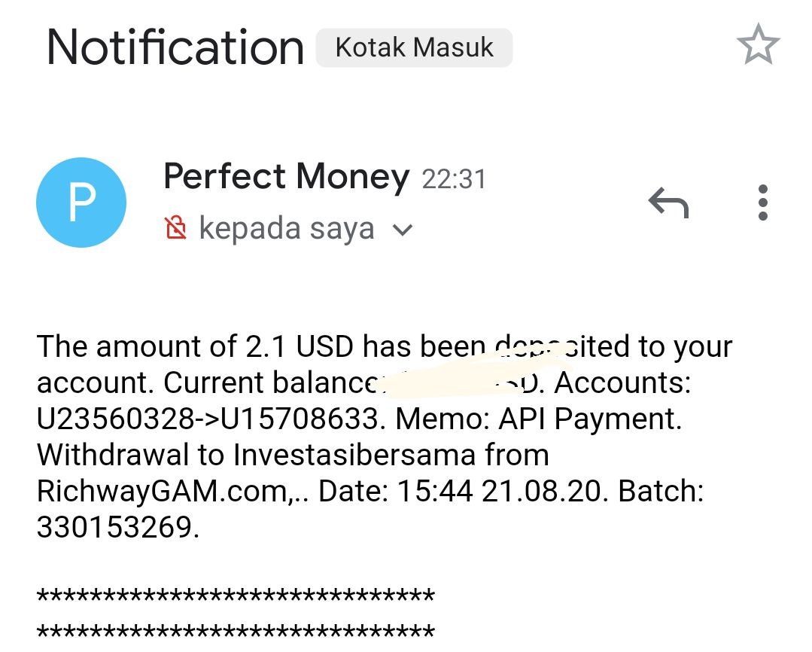Screen dimensions: 812x652
Task: Tap the batch number 330153269
Action: click(117, 528)
